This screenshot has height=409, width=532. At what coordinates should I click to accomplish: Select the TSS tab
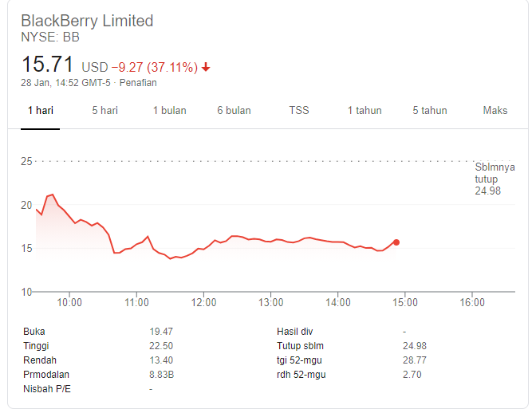click(x=299, y=111)
